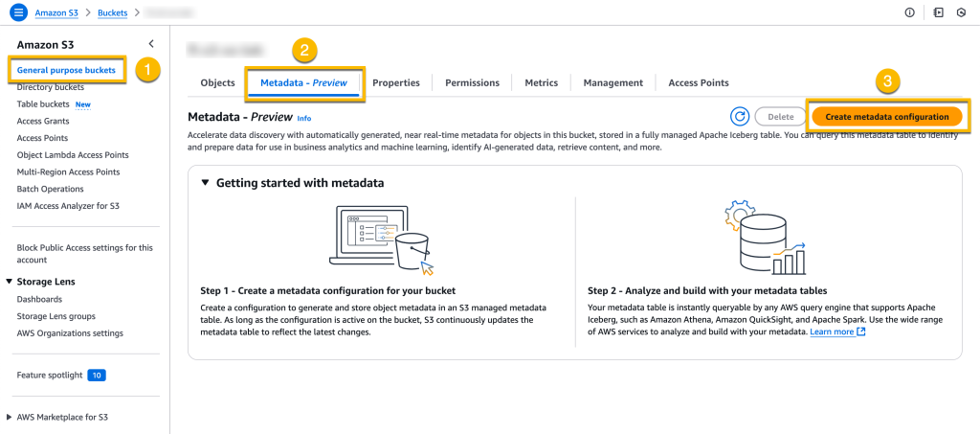Refresh the metadata configuration list
980x434 pixels.
pos(740,116)
